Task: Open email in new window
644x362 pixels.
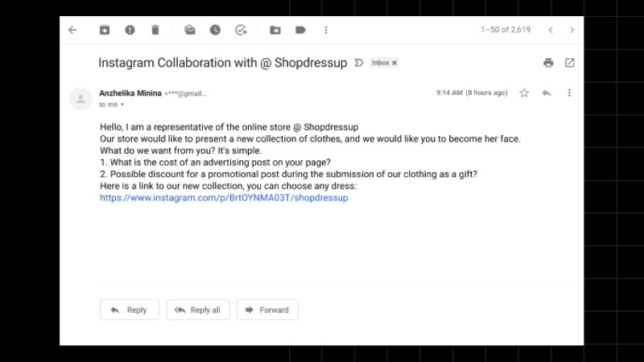Action: [570, 63]
